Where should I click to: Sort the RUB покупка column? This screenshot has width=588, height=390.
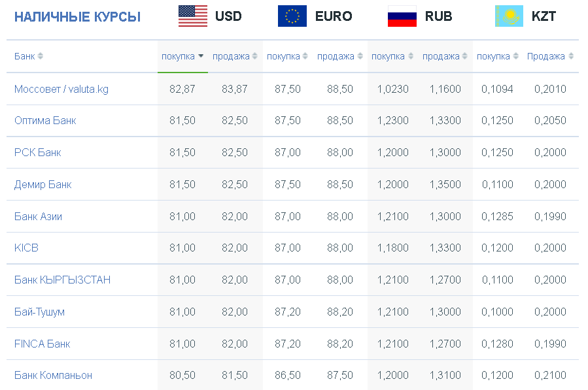(x=411, y=56)
